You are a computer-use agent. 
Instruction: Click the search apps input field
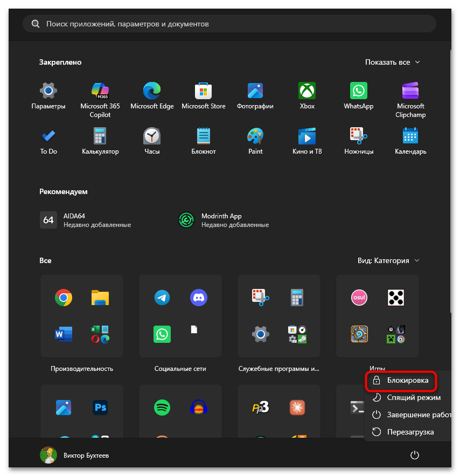229,24
